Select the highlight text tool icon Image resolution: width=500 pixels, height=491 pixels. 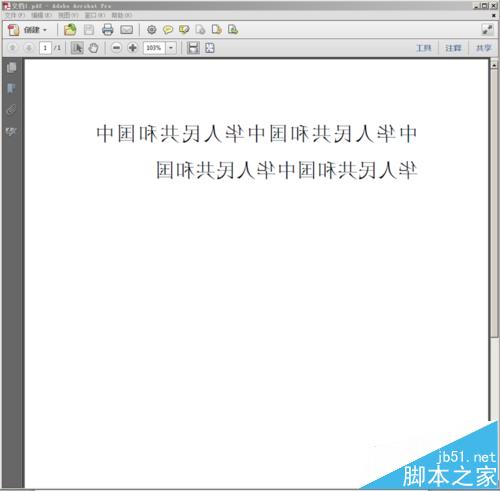(x=184, y=30)
